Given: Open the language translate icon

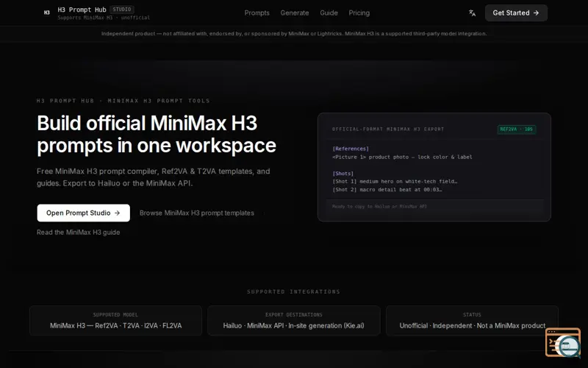Looking at the screenshot, I should pos(472,13).
